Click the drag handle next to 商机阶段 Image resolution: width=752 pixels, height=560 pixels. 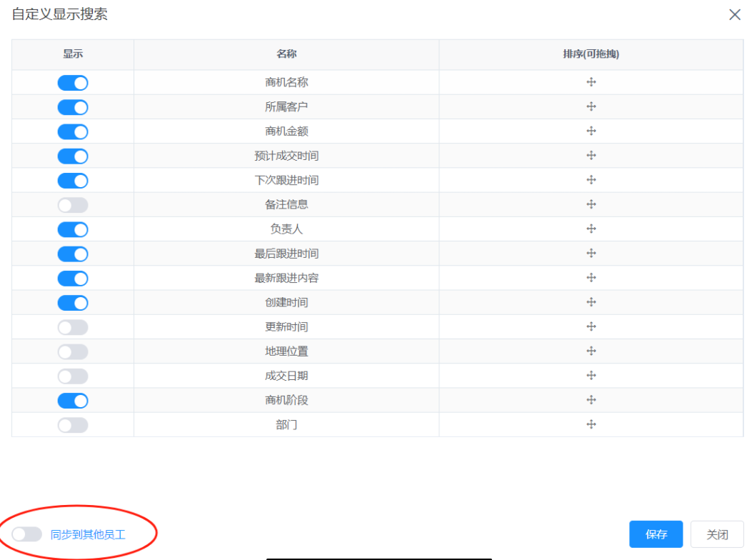click(591, 400)
